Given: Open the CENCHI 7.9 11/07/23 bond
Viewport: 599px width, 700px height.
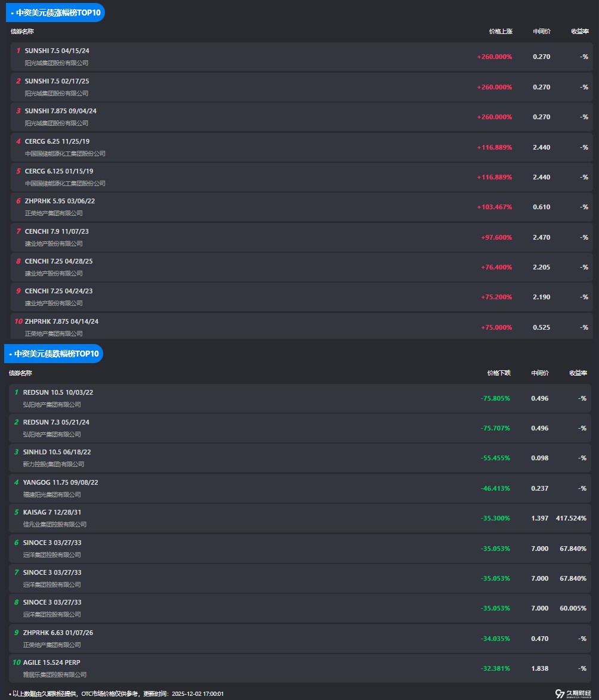Looking at the screenshot, I should tap(57, 231).
